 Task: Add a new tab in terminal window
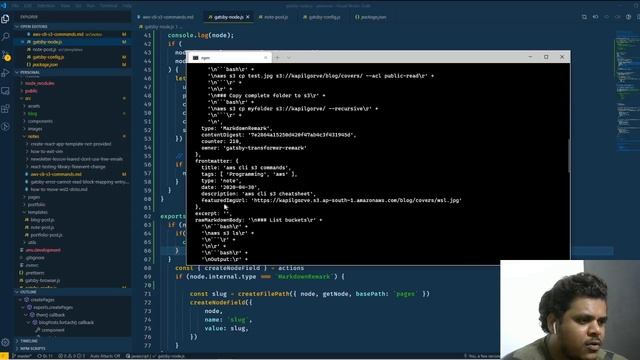(x=277, y=58)
